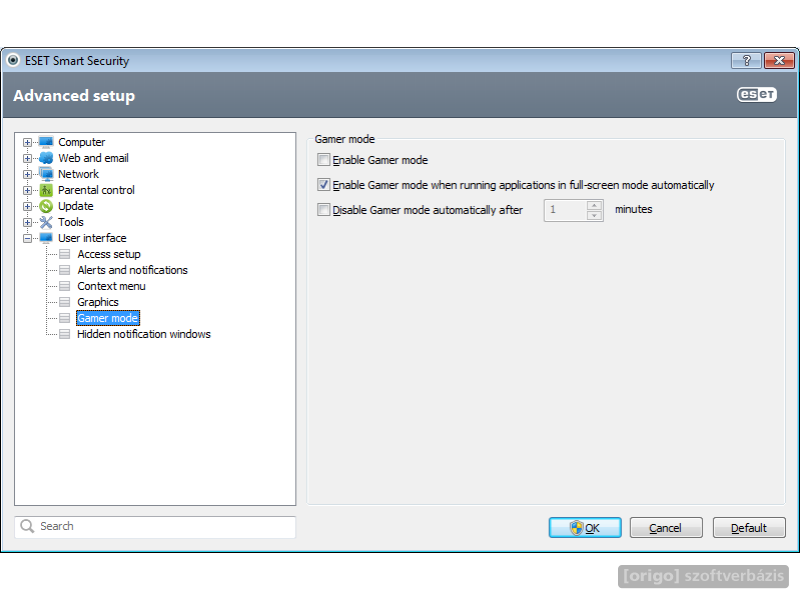Select Access setup in the tree
Image resolution: width=800 pixels, height=600 pixels.
tap(109, 254)
